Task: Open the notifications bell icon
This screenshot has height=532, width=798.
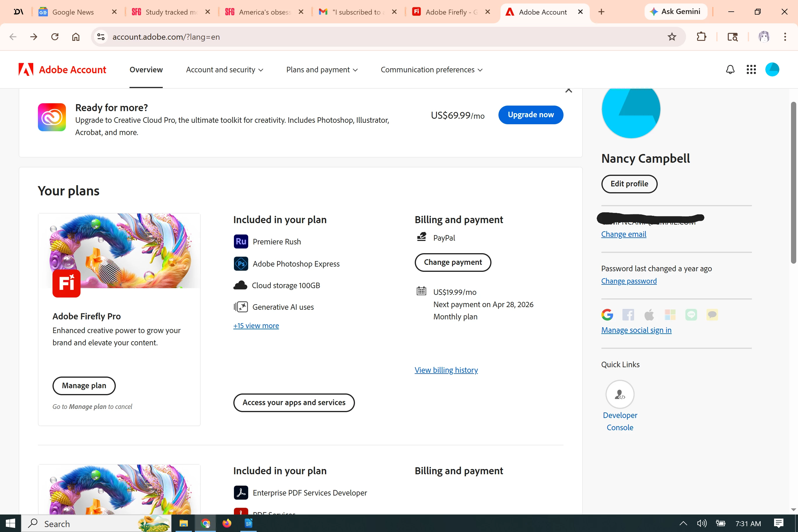Action: point(730,69)
